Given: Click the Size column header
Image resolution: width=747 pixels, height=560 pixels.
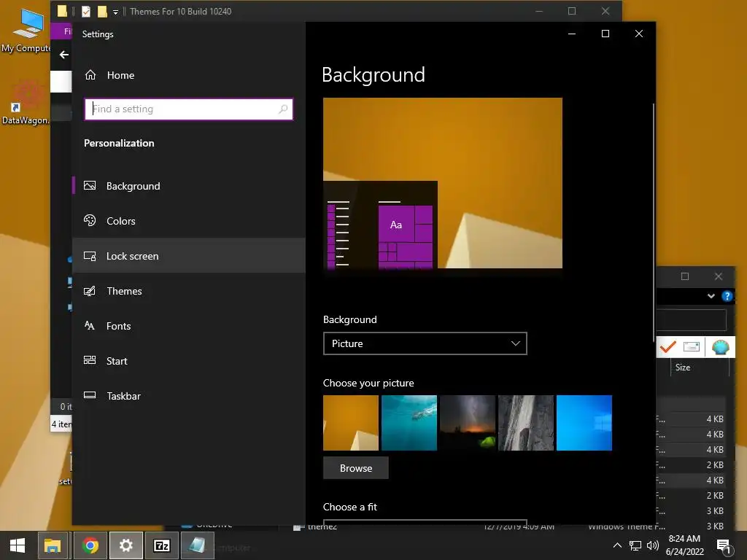Looking at the screenshot, I should coord(683,367).
